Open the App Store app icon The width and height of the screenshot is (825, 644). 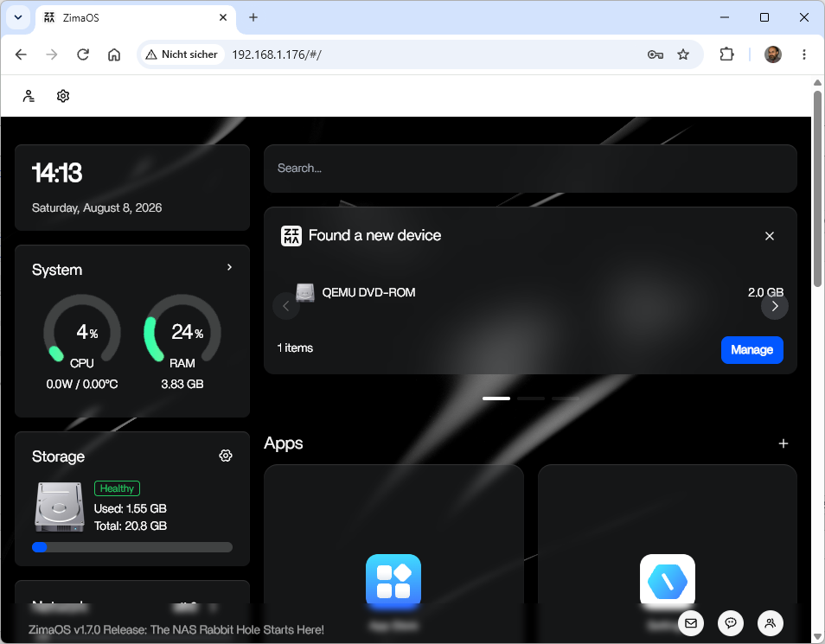point(393,581)
